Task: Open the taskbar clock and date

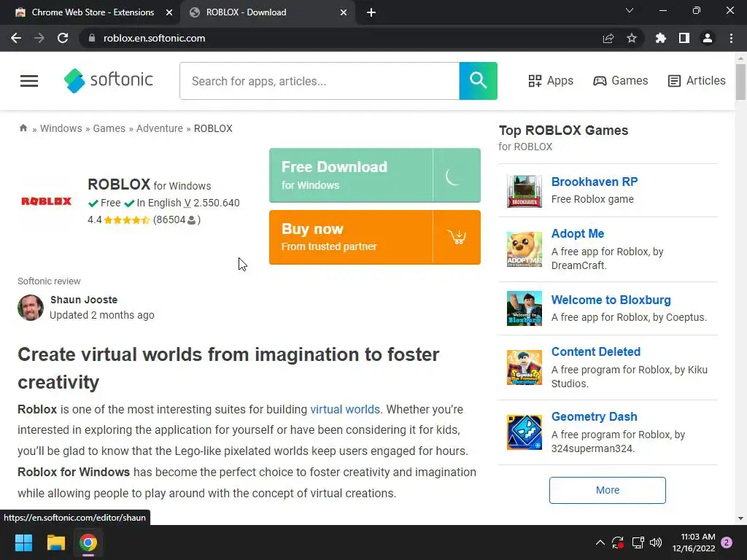Action: point(694,542)
